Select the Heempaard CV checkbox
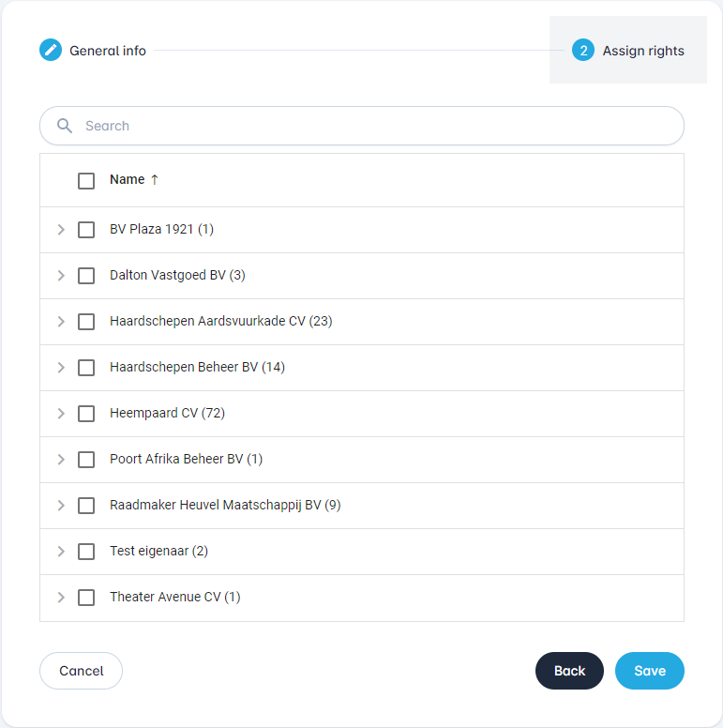 pos(86,414)
